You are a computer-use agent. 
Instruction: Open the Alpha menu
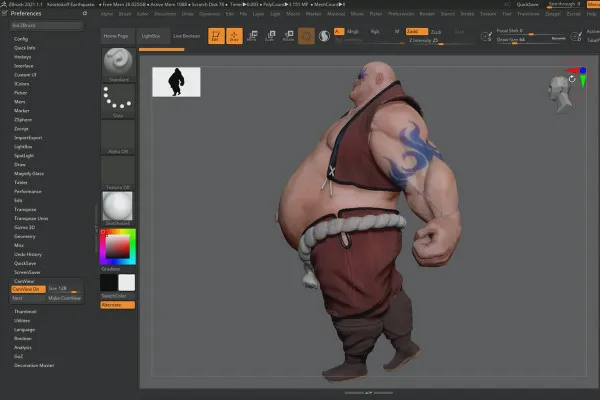pyautogui.click(x=107, y=14)
